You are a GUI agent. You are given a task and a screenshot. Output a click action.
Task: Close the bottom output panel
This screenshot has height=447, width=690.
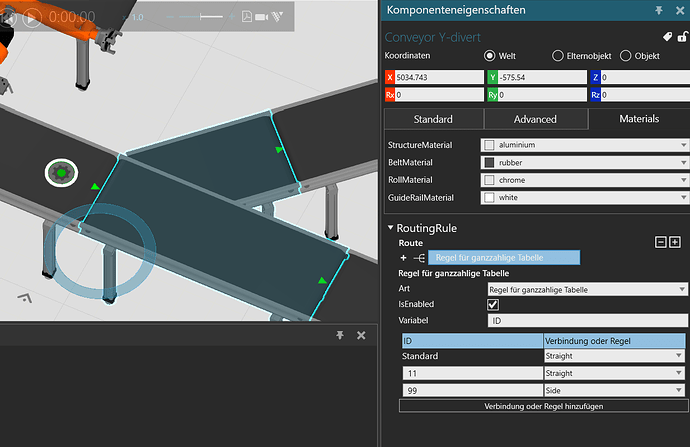click(361, 335)
